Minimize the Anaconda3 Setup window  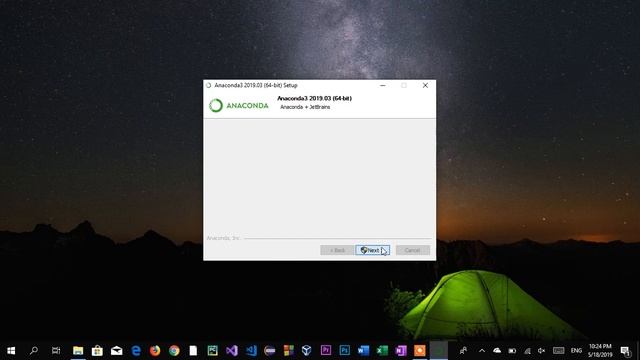point(383,85)
